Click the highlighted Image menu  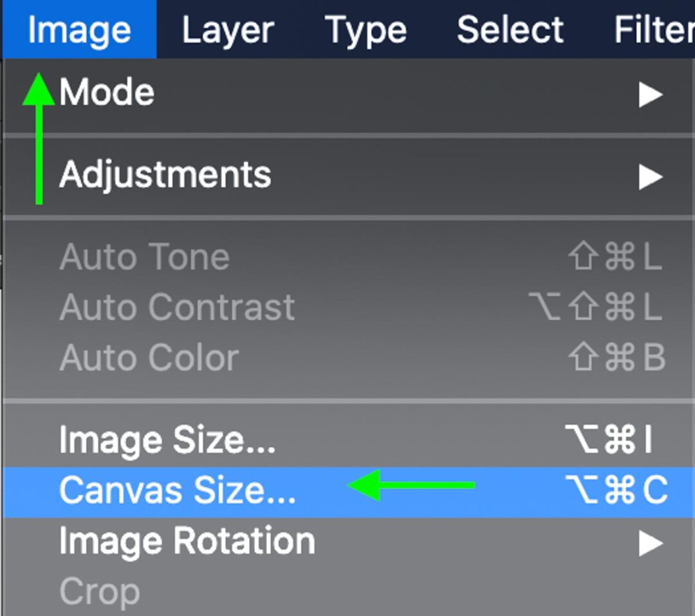coord(77,29)
